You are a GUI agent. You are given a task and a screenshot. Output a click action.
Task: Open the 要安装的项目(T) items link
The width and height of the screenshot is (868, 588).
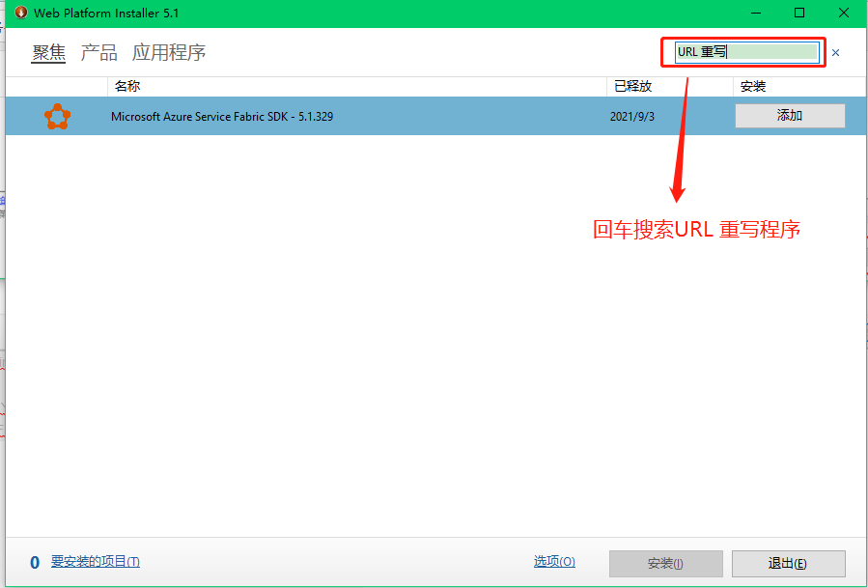click(95, 561)
